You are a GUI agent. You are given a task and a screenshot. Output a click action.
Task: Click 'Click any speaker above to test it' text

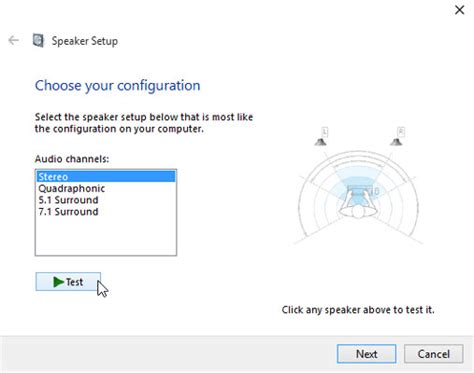[x=358, y=310]
